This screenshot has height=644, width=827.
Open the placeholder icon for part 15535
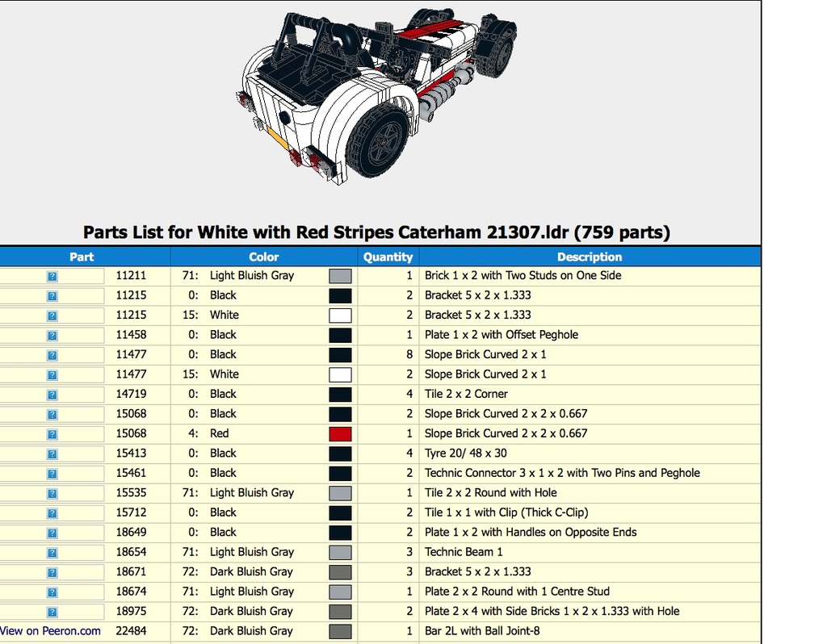pyautogui.click(x=52, y=494)
